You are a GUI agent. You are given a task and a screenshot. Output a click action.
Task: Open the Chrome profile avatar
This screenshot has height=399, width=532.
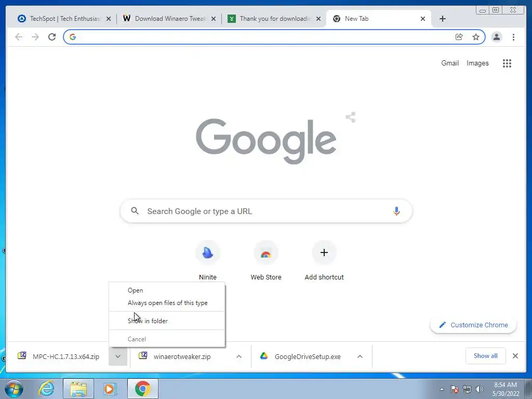496,37
